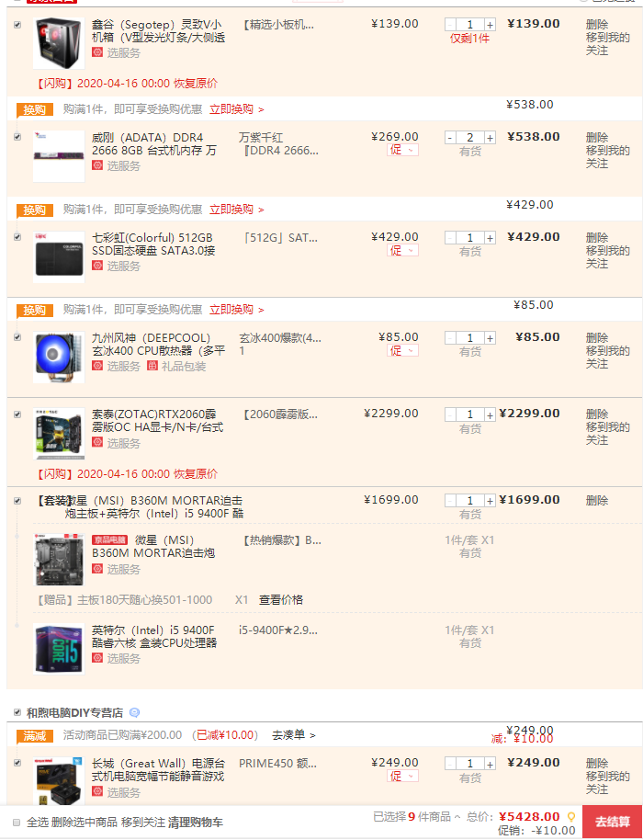Delete the Colorful SSD from cart
Image resolution: width=643 pixels, height=840 pixels.
(597, 237)
